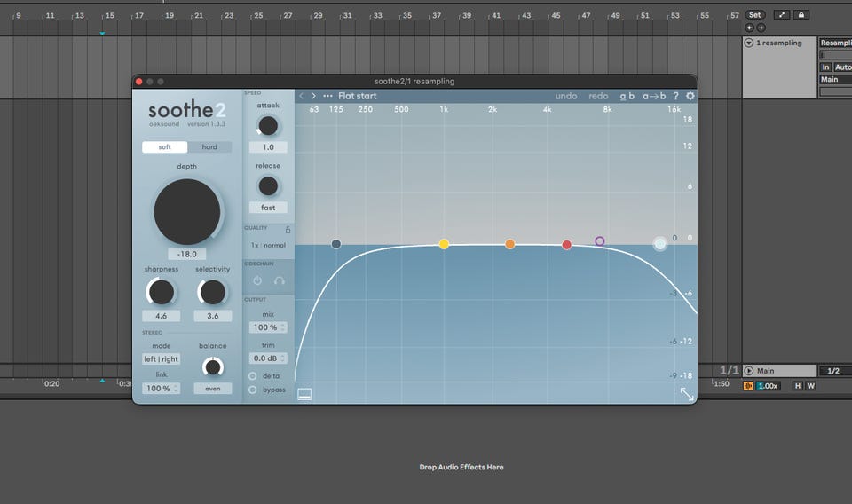Click the sharpness knob
Image resolution: width=852 pixels, height=504 pixels.
(x=162, y=292)
